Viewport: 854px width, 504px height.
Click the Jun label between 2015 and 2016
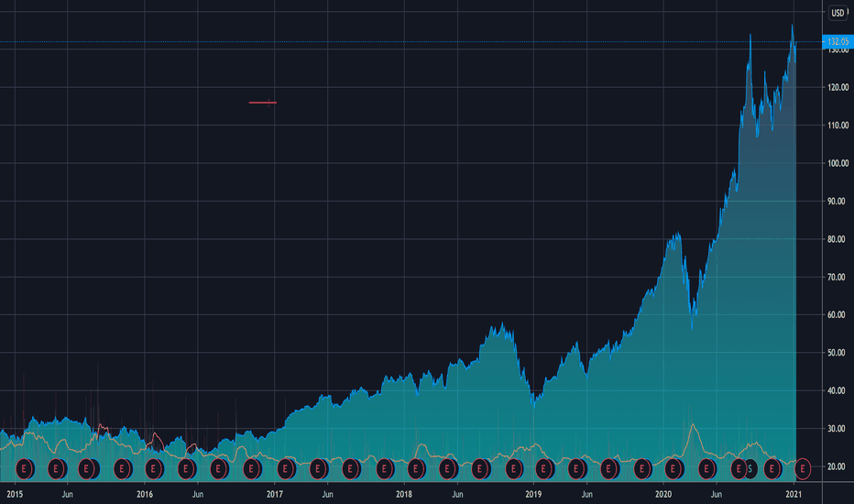click(67, 494)
